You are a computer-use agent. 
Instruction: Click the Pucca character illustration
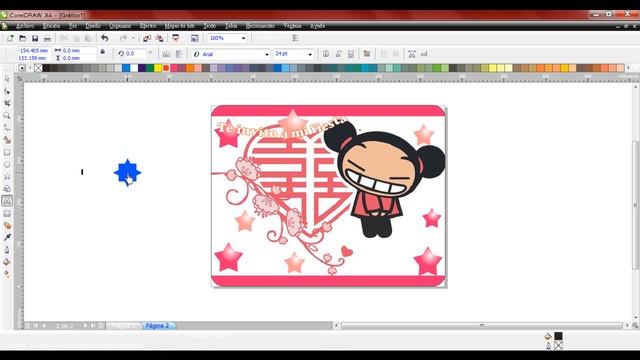pyautogui.click(x=384, y=179)
